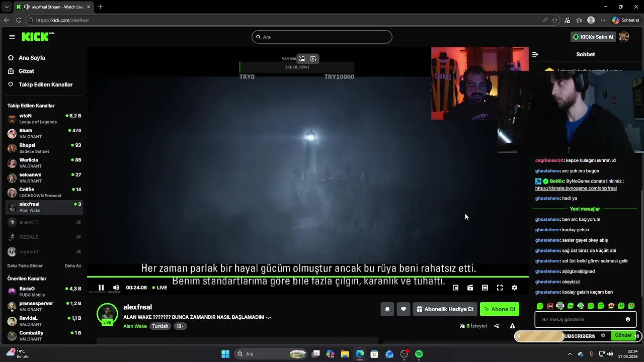Open alexfreal streamer avatar

click(x=107, y=314)
